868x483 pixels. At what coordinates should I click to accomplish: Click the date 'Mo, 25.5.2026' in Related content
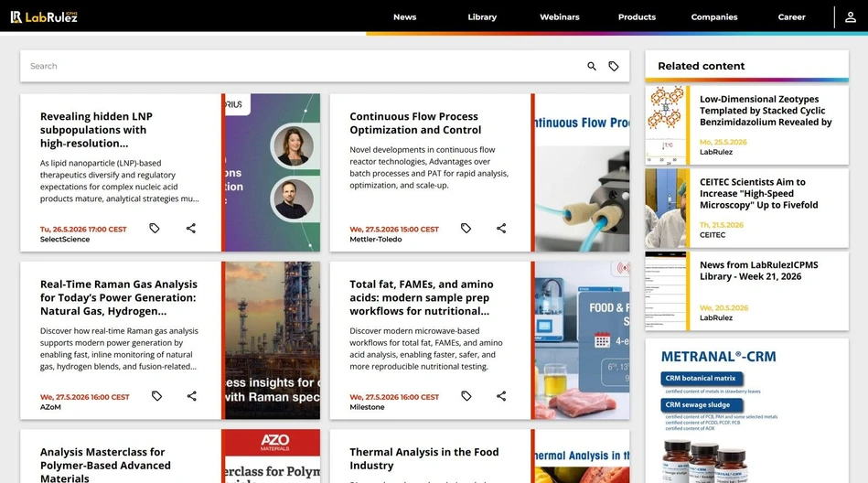[723, 143]
